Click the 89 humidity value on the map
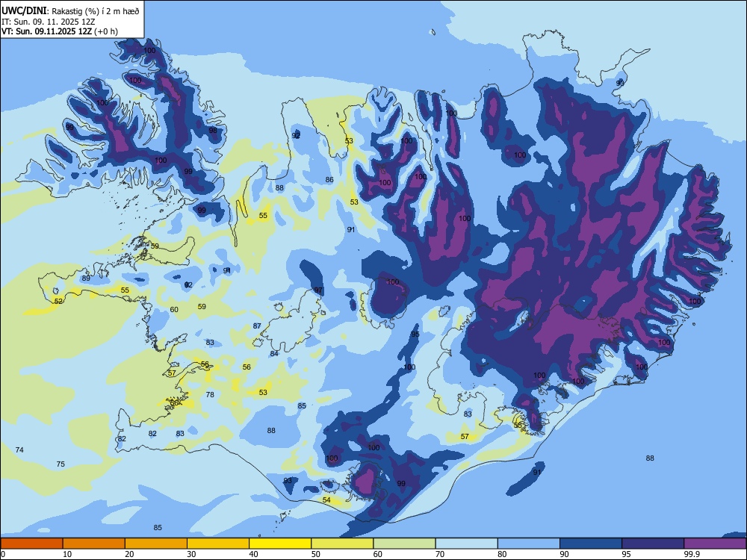The height and width of the screenshot is (560, 747). (x=86, y=279)
